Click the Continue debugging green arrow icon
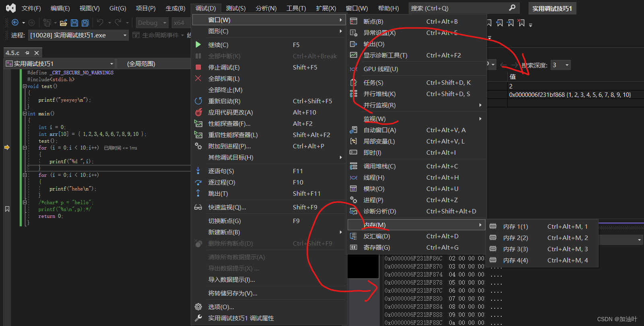The width and height of the screenshot is (644, 326). click(x=198, y=45)
